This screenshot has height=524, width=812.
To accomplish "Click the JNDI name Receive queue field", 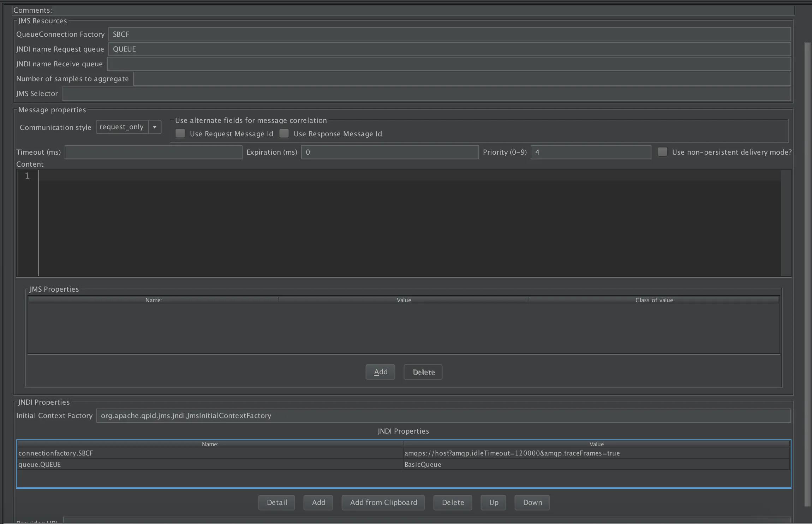I will (448, 64).
